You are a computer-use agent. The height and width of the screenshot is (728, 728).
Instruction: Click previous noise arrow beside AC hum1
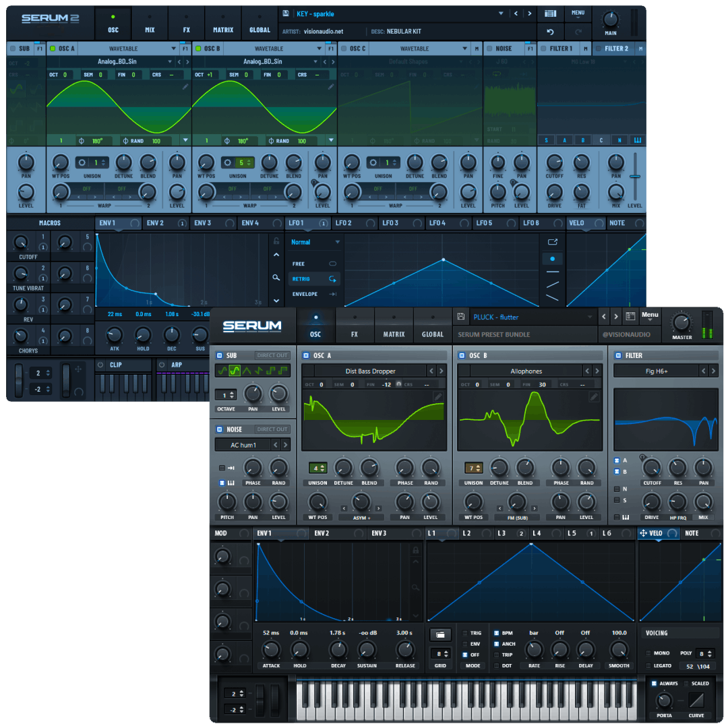point(276,445)
